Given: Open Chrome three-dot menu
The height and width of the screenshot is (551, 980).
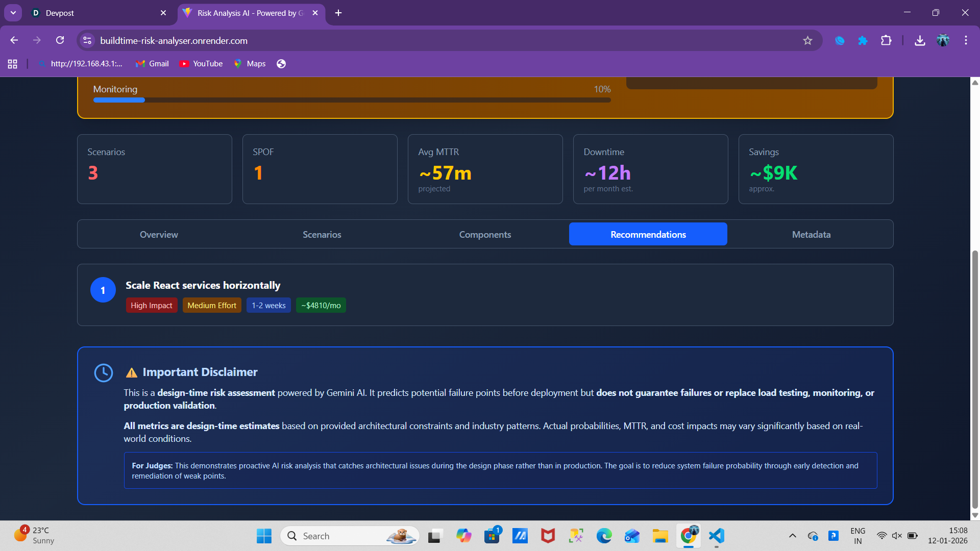Looking at the screenshot, I should coord(966,40).
